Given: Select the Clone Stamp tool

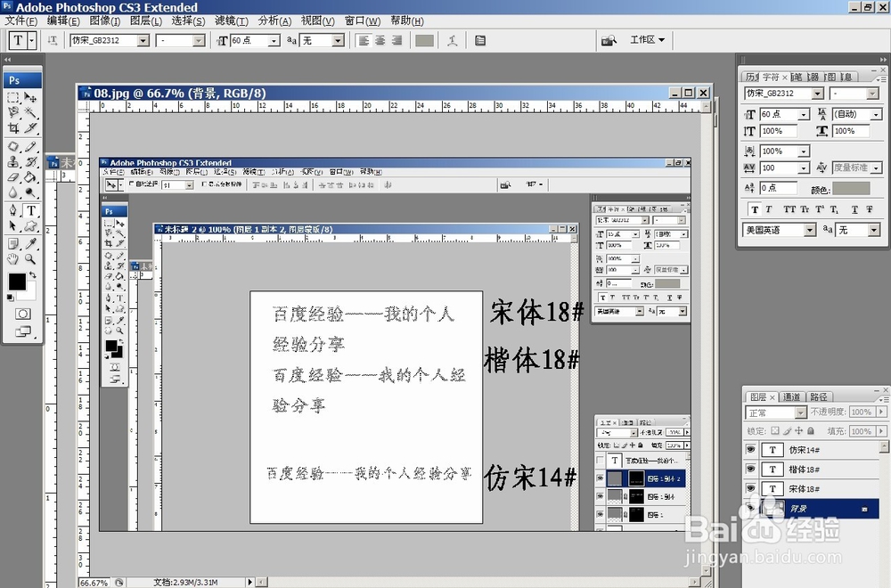Looking at the screenshot, I should tap(12, 162).
